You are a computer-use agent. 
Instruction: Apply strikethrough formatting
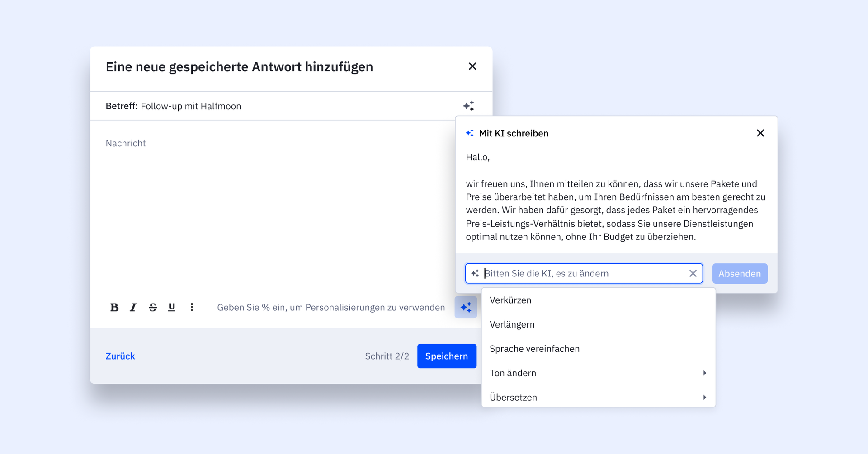point(153,308)
